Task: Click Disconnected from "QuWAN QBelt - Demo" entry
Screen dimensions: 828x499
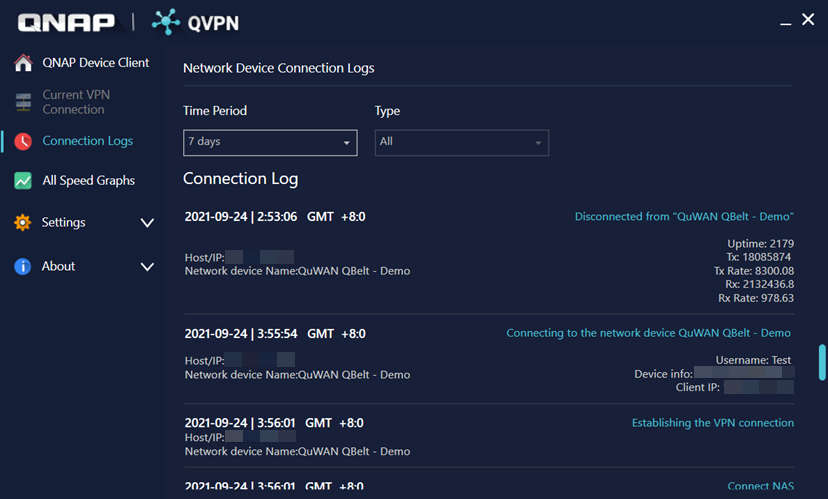Action: pyautogui.click(x=684, y=216)
